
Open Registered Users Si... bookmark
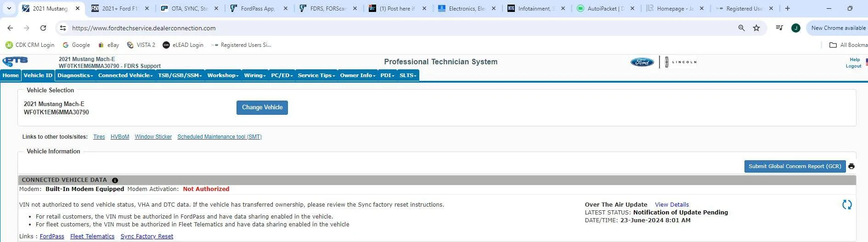click(241, 45)
